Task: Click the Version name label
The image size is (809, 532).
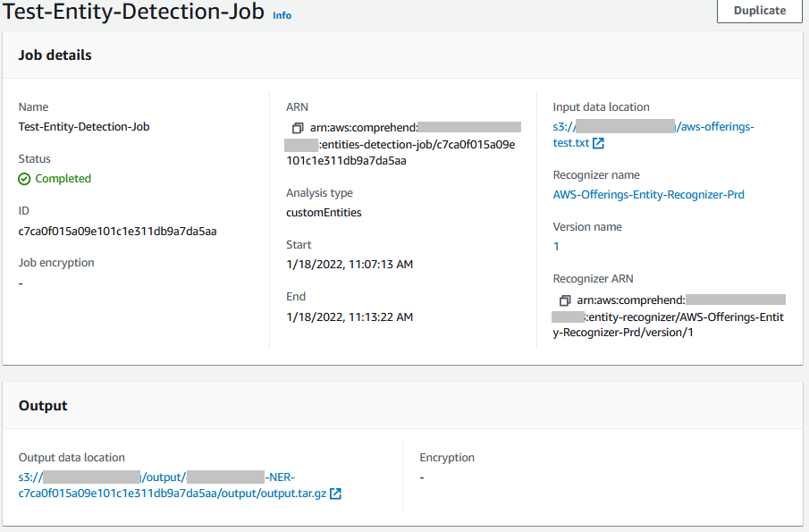Action: 587,226
